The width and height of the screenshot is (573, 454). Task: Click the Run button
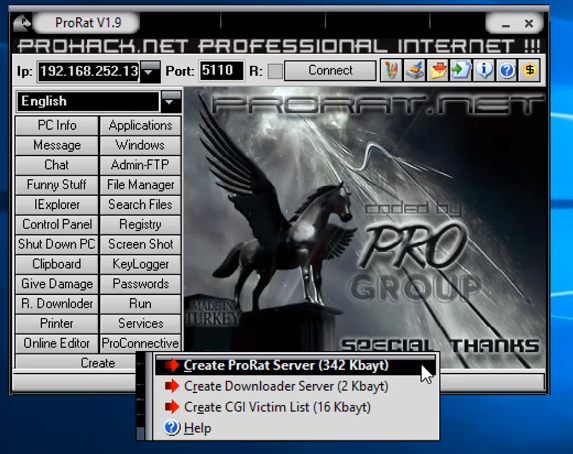[x=140, y=303]
